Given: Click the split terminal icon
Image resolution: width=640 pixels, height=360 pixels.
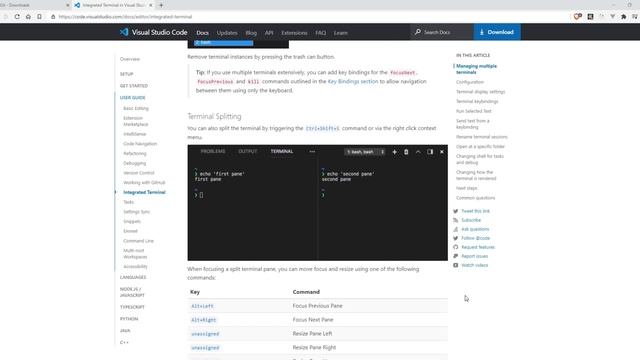Looking at the screenshot, I should (x=430, y=152).
